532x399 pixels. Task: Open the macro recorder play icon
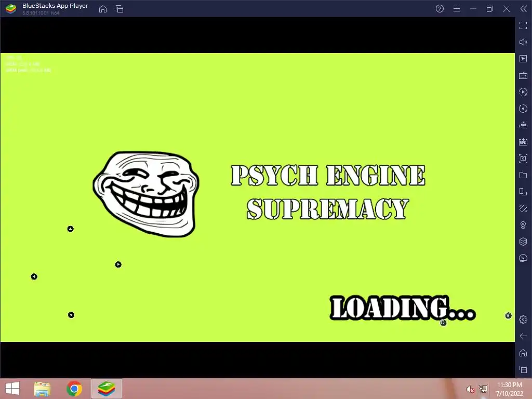click(523, 92)
